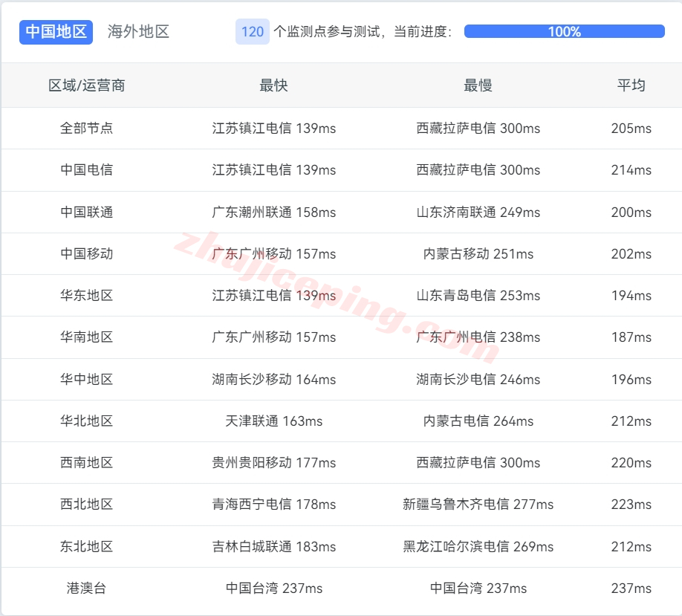Select the 华南地区 row label
The width and height of the screenshot is (682, 616).
pyautogui.click(x=87, y=337)
